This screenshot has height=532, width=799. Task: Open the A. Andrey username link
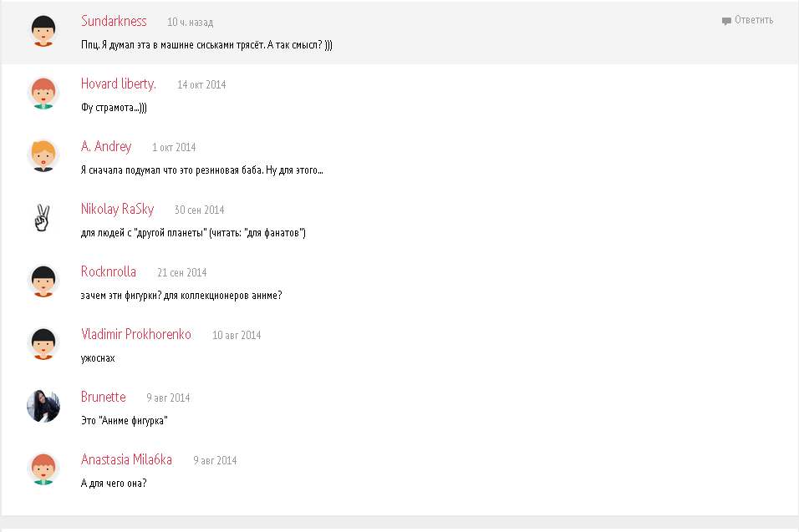106,146
